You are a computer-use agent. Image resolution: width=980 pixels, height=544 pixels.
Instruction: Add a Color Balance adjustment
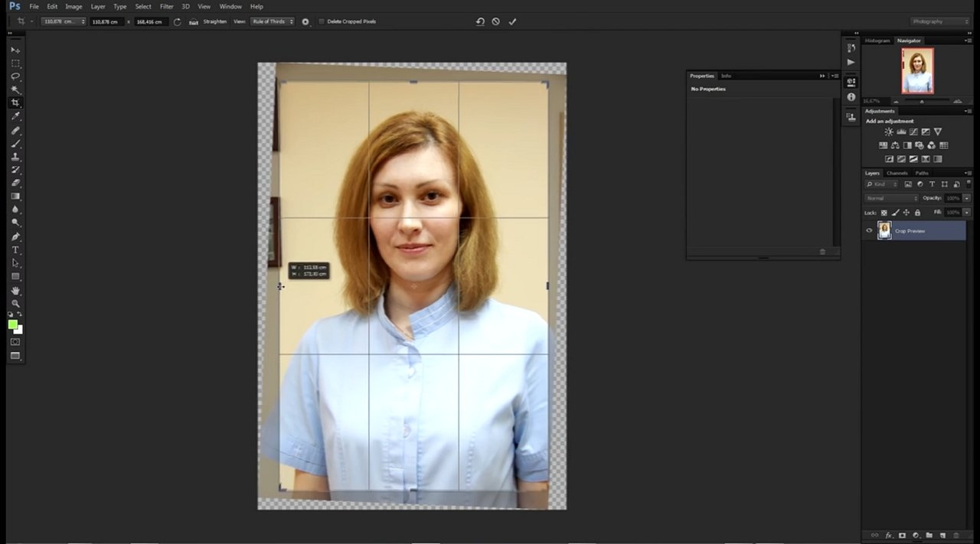click(895, 145)
